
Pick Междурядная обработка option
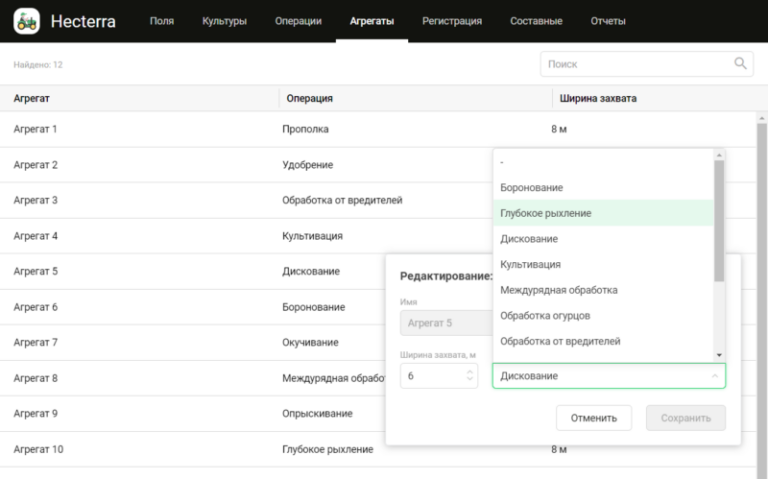click(x=558, y=290)
